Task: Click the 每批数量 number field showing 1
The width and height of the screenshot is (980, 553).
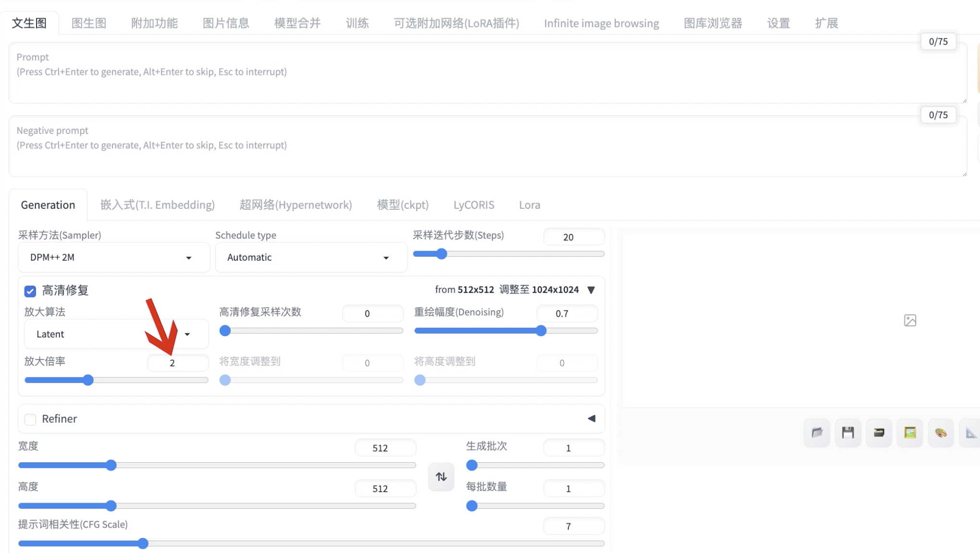Action: coord(574,489)
